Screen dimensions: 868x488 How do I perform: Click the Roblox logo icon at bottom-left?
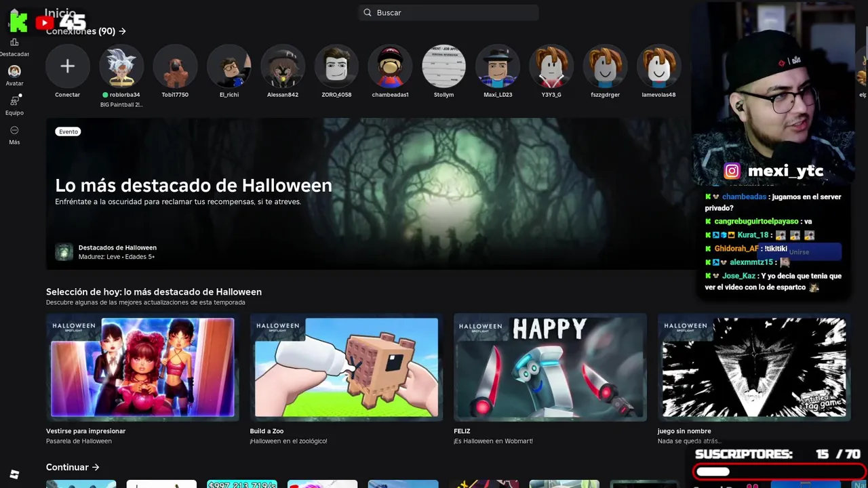(x=14, y=474)
